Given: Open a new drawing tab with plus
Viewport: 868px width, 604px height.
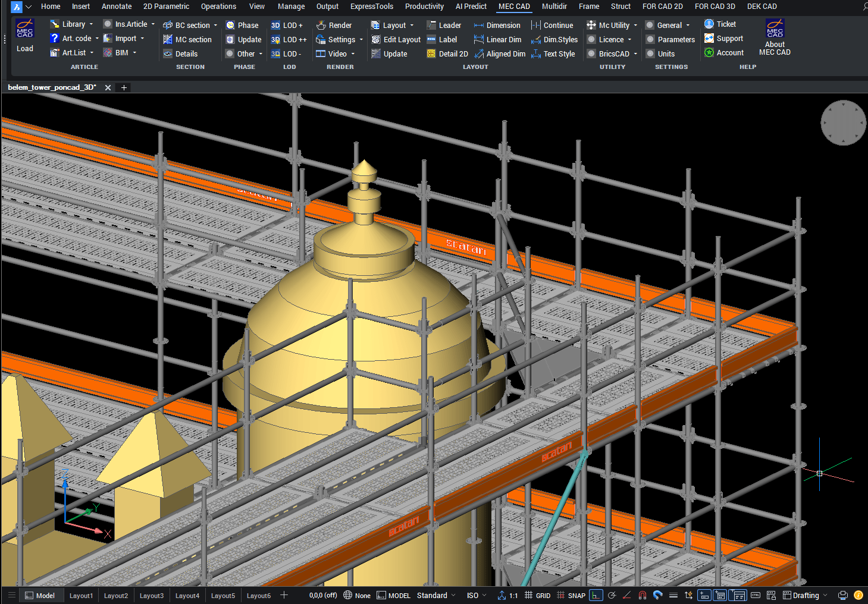Looking at the screenshot, I should (x=124, y=87).
